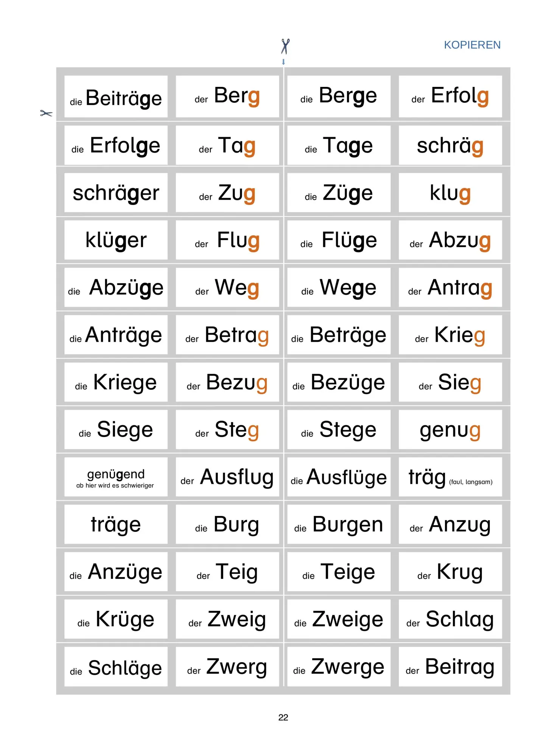
Task: Select the 'der Schlag' card
Action: click(450, 619)
